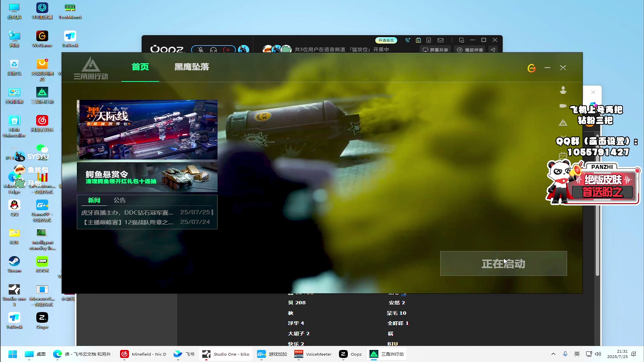Switch to Studio One - biko taskbar item

point(226,354)
